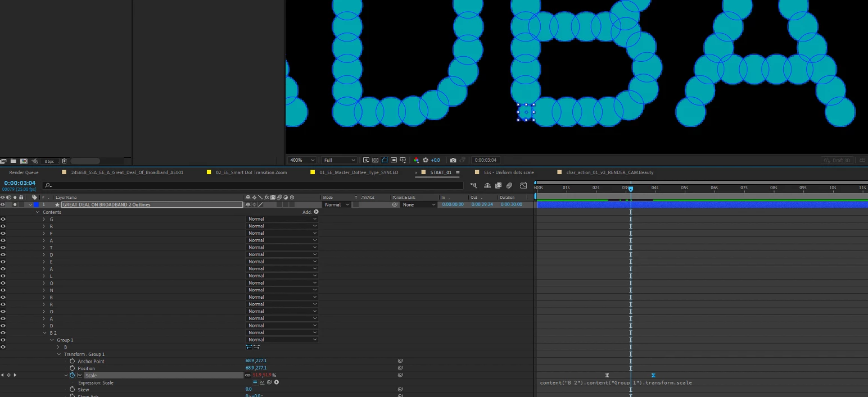Screen dimensions: 868x397
Task: Collapse the B 2 group
Action: pos(44,333)
